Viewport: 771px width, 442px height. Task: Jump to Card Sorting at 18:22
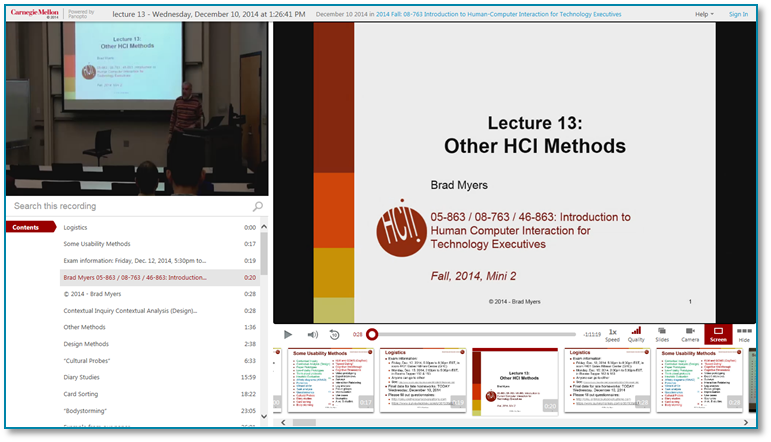(x=160, y=394)
